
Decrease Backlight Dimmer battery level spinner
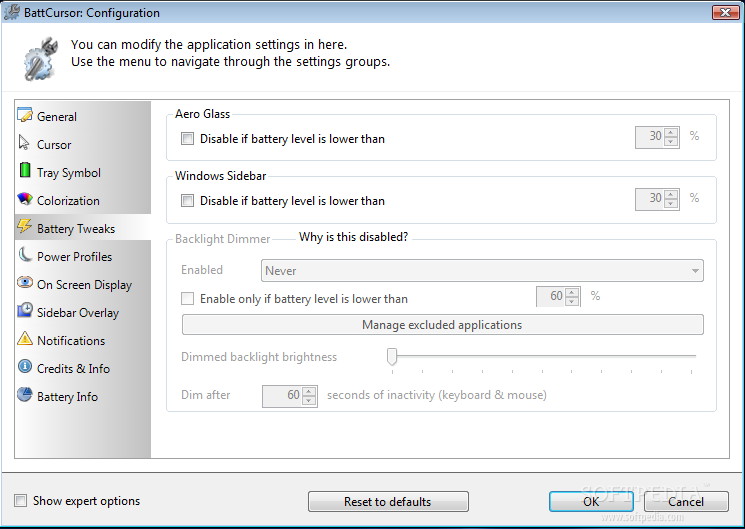(572, 301)
